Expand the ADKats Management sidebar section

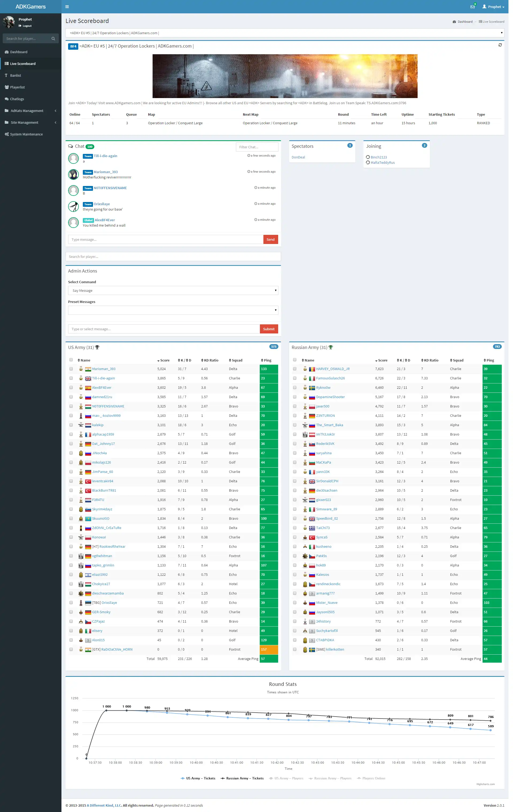tap(30, 111)
